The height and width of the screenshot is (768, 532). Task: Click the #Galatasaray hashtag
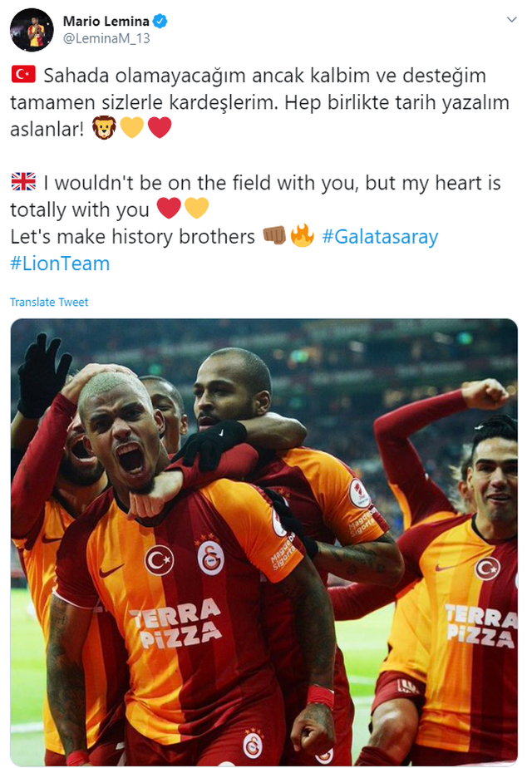pyautogui.click(x=380, y=237)
